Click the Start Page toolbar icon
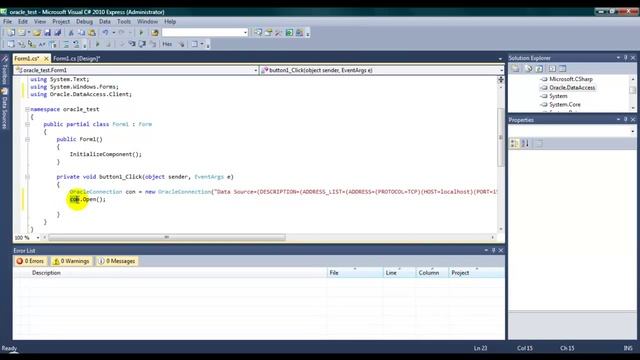The height and width of the screenshot is (360, 640). [x=289, y=33]
